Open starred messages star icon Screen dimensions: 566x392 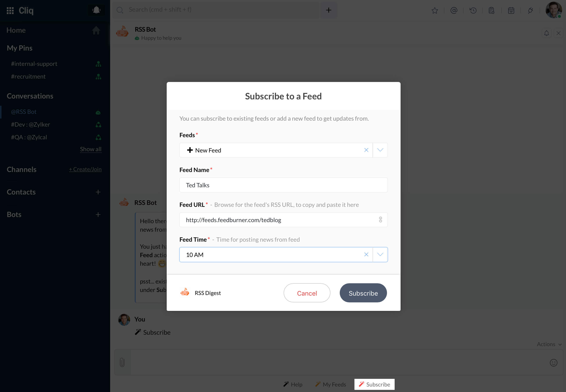(x=434, y=11)
